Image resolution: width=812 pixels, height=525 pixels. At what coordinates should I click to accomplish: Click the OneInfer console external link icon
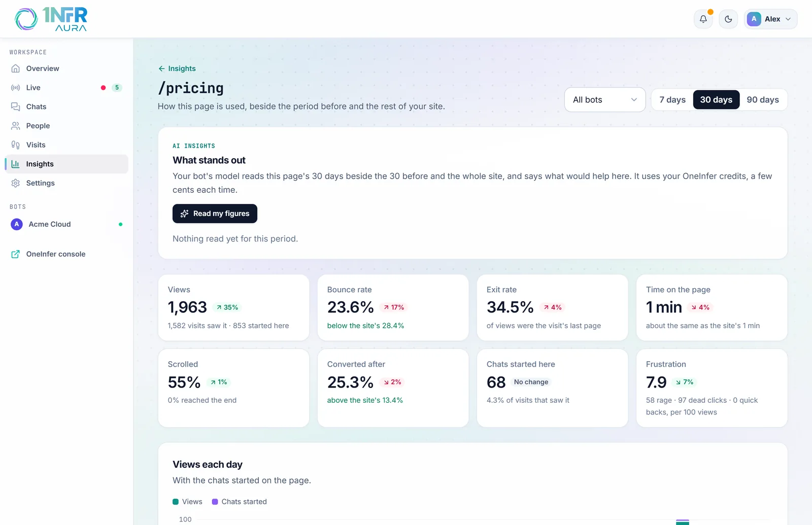click(16, 254)
